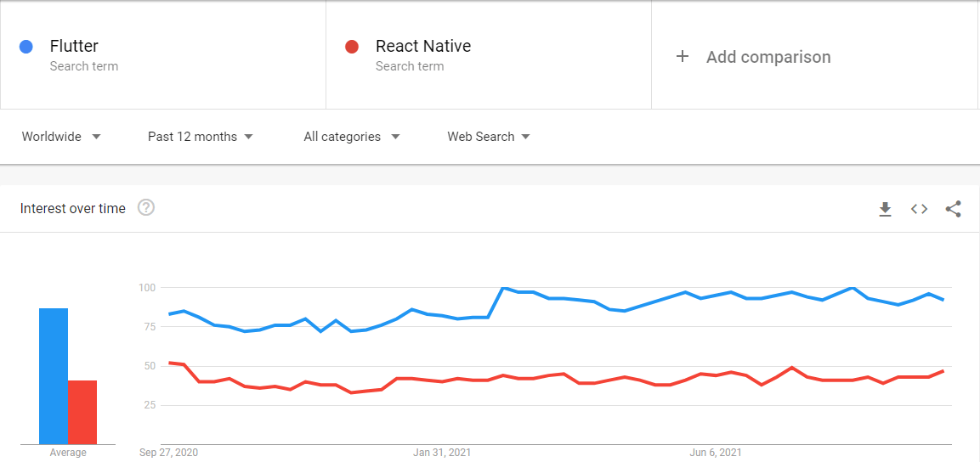
Task: Change the Web Search type dropdown
Action: pos(489,137)
